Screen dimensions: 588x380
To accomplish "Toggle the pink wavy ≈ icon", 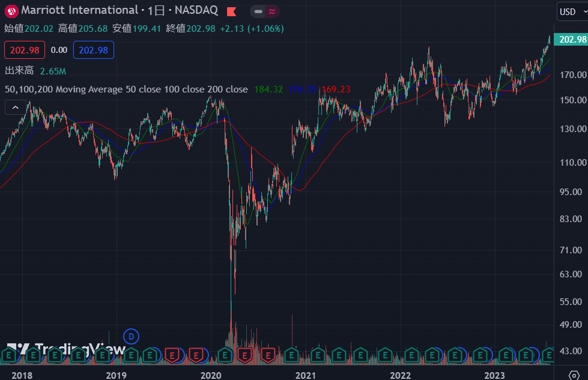I will tap(272, 11).
